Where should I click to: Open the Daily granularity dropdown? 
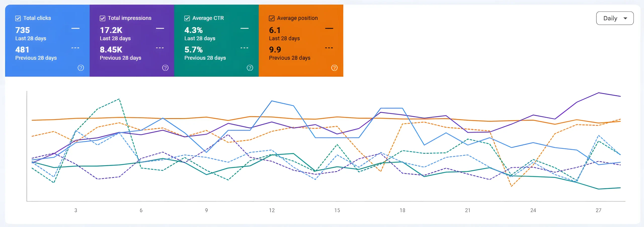615,18
